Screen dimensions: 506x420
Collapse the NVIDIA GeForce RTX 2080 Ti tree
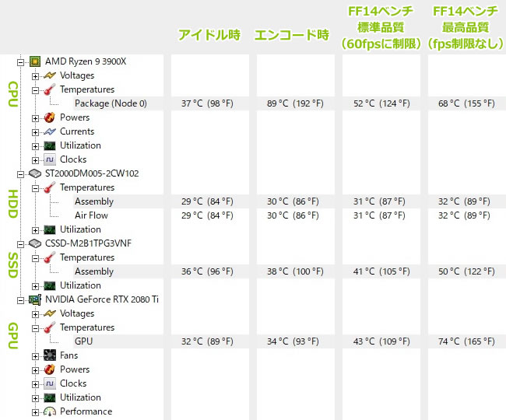click(x=20, y=300)
